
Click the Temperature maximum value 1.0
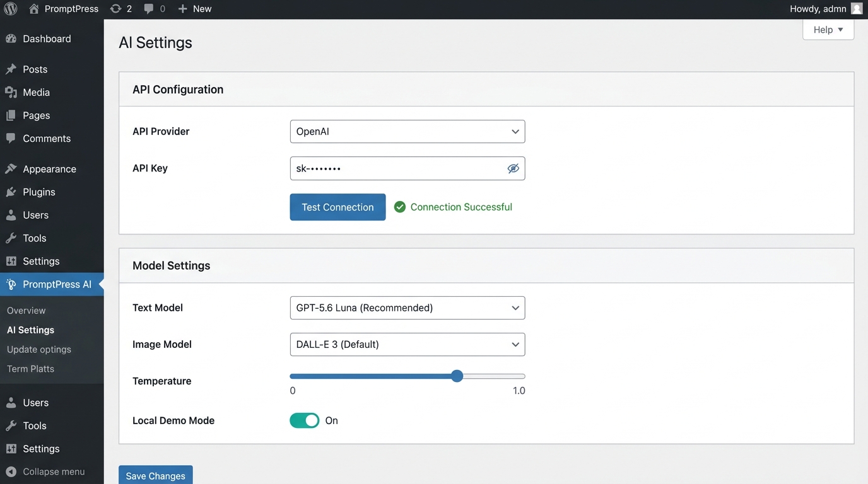519,391
